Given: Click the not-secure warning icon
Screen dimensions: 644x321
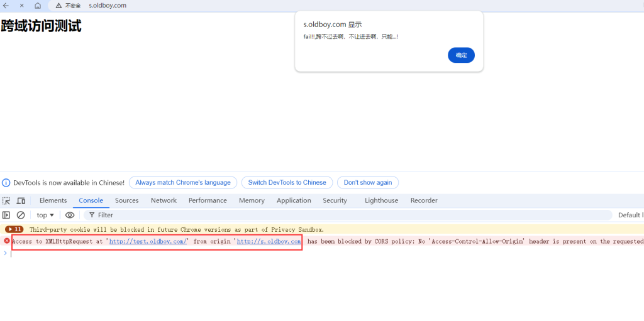Looking at the screenshot, I should 59,6.
